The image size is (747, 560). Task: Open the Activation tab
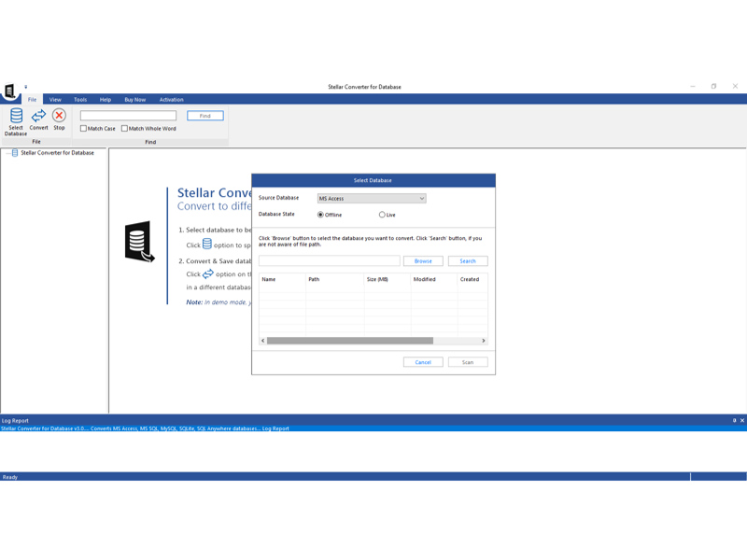tap(172, 100)
